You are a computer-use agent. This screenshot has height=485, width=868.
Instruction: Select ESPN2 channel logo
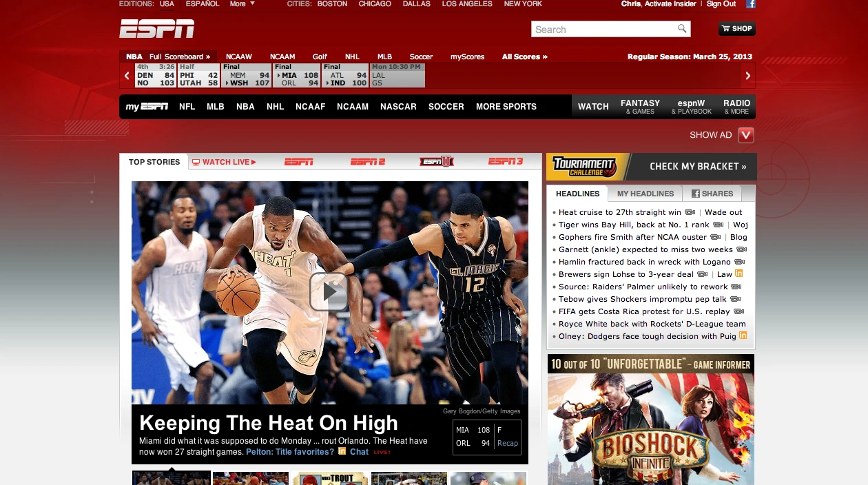(x=368, y=162)
